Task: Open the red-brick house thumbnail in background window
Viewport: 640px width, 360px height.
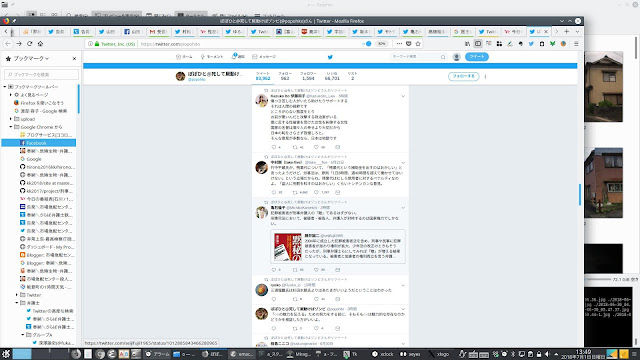Action: [604, 183]
